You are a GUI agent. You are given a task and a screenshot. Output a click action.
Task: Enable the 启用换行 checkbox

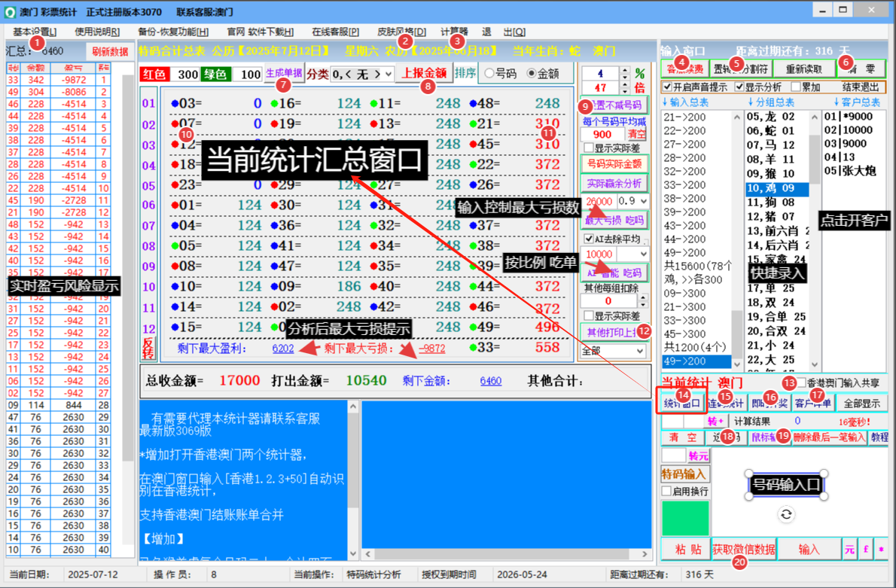click(666, 491)
